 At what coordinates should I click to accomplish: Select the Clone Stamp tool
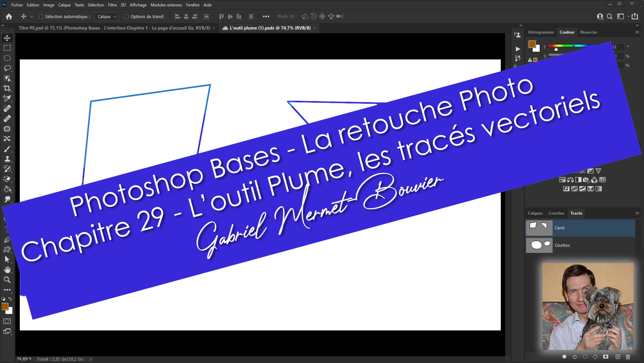click(x=7, y=159)
